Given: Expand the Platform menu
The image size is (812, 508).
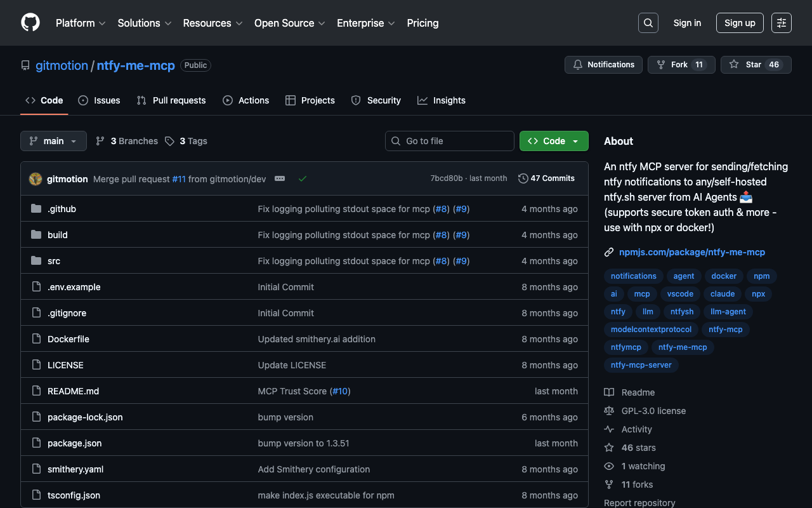Looking at the screenshot, I should tap(81, 23).
